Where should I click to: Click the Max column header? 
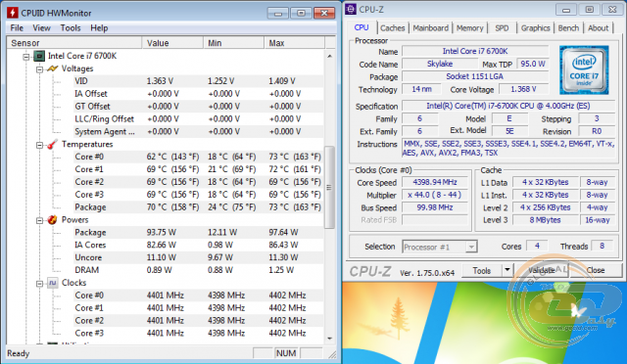coord(294,43)
